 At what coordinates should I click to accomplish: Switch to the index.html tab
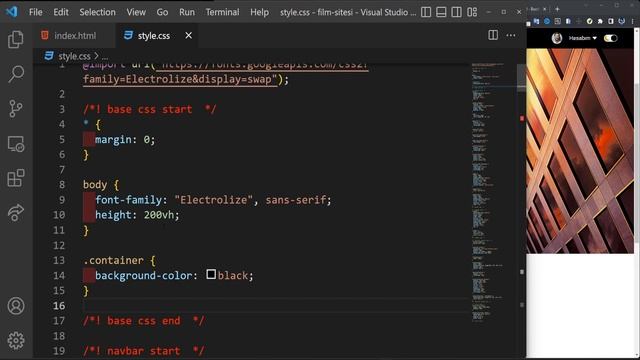click(75, 36)
